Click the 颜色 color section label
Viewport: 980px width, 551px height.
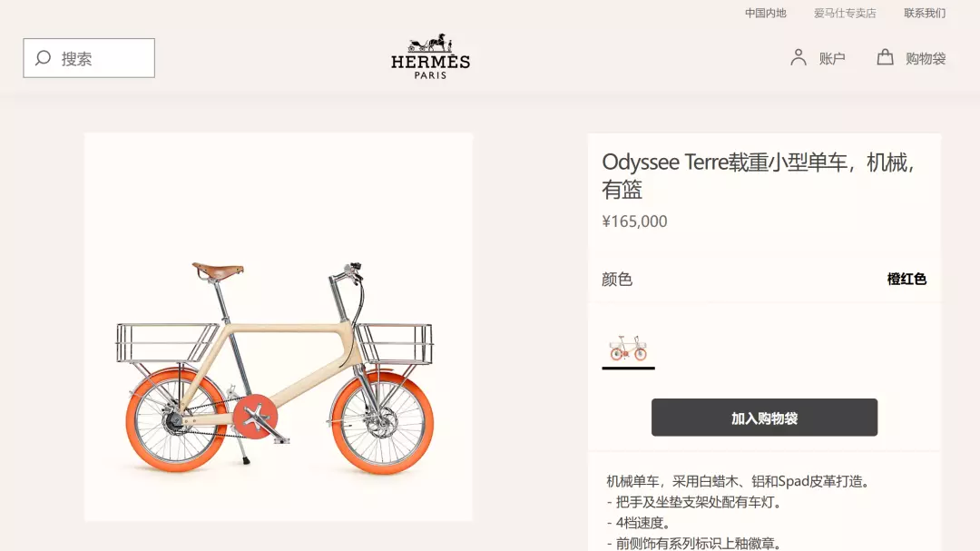617,279
